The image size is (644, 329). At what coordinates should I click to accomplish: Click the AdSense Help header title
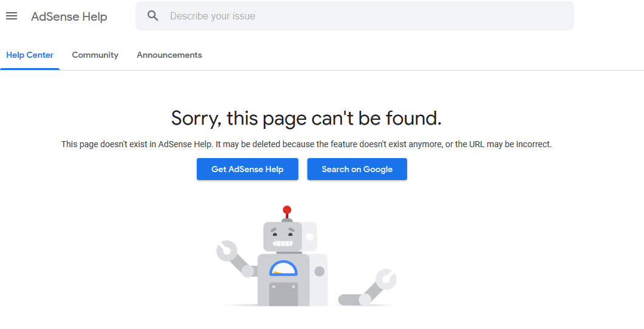pos(69,16)
